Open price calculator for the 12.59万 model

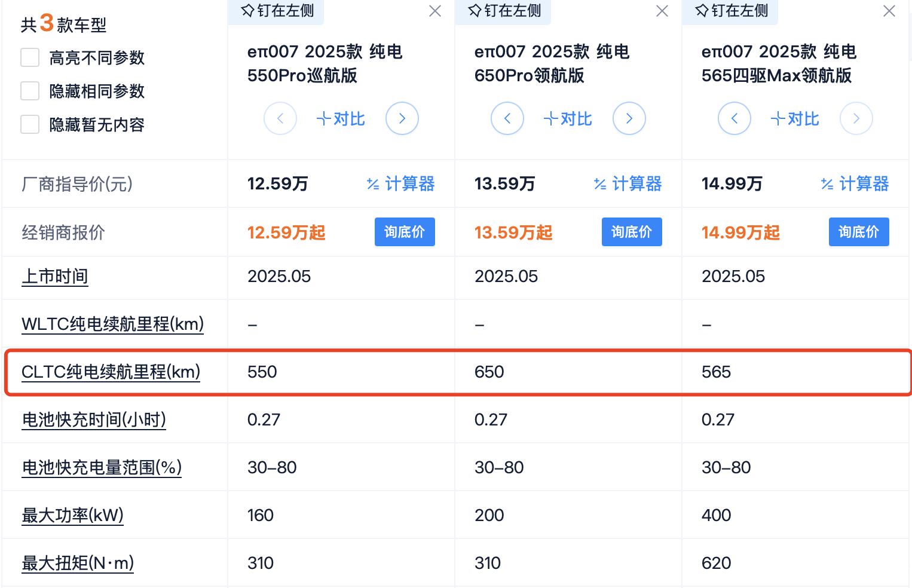(400, 183)
